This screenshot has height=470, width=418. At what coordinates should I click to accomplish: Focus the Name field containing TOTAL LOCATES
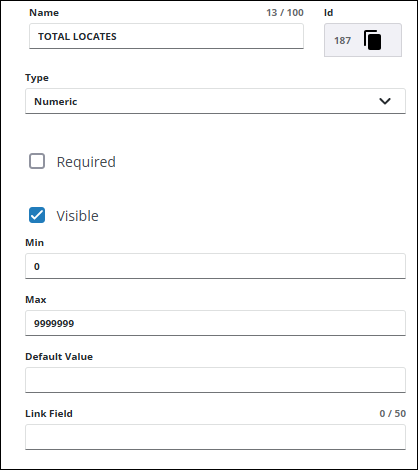point(166,36)
